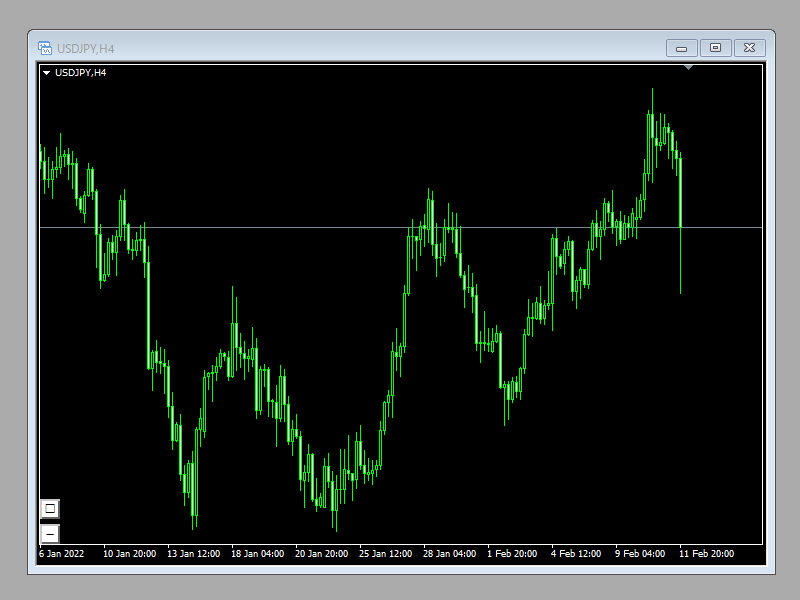Close the USDJPY,H4 chart window
This screenshot has width=800, height=600.
[749, 48]
